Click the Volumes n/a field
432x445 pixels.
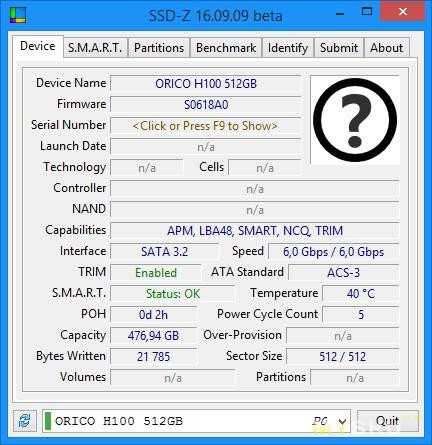[173, 378]
